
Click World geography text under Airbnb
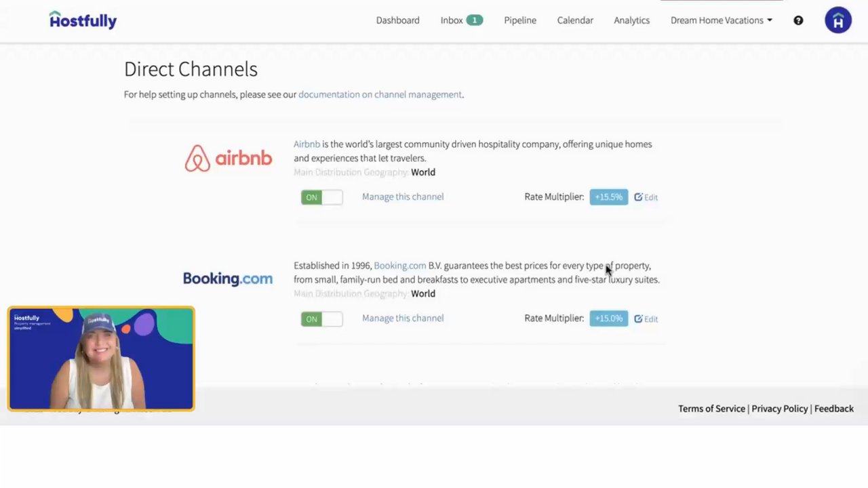click(x=423, y=172)
